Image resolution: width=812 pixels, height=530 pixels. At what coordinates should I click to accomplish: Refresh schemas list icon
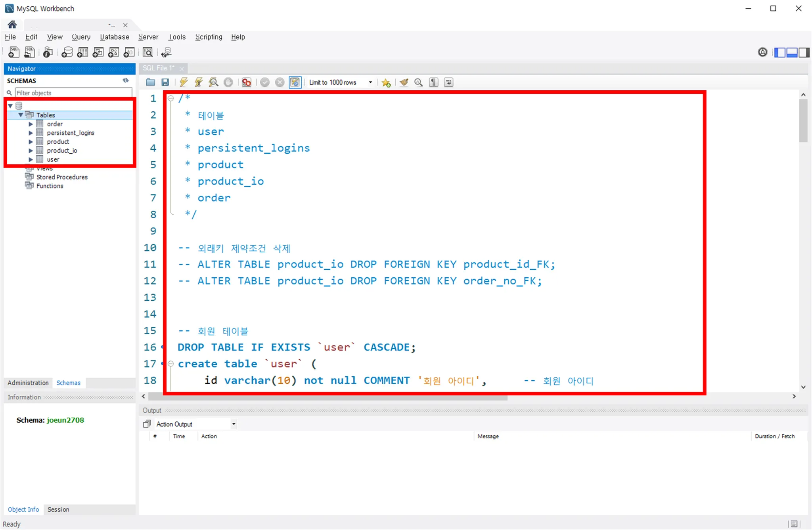click(x=126, y=80)
